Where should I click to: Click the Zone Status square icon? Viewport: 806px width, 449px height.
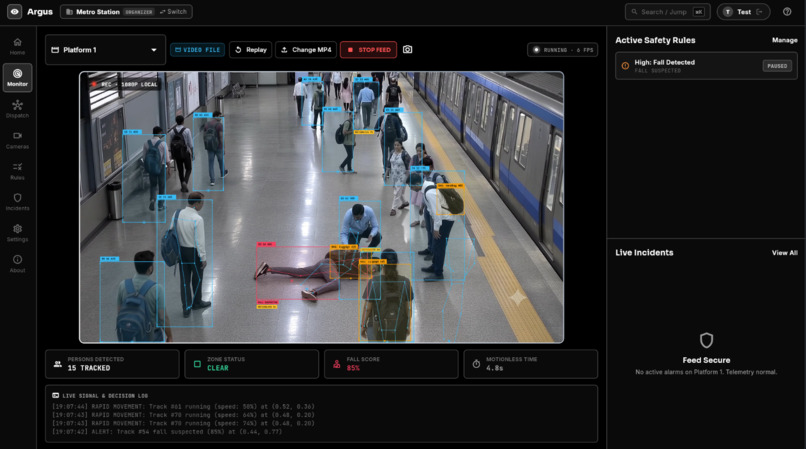(197, 364)
